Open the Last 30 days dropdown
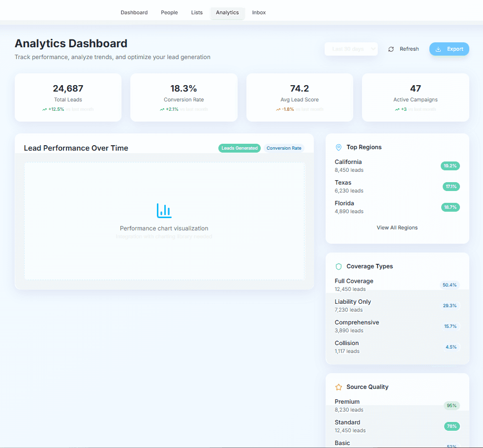 [x=351, y=49]
